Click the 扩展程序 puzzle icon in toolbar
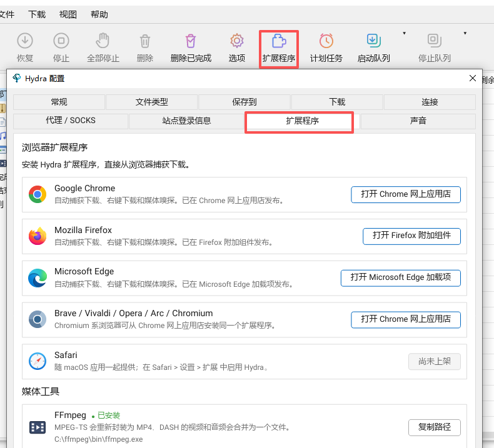494x448 pixels. coord(279,41)
